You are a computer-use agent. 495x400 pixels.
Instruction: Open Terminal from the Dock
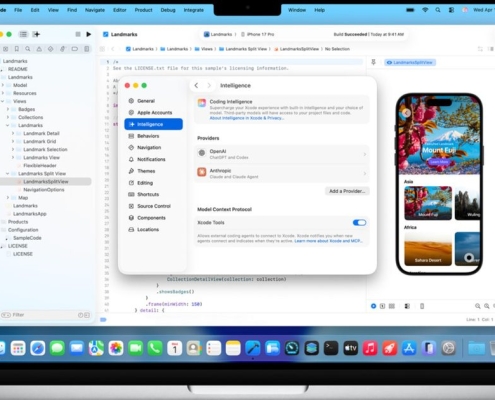331,348
